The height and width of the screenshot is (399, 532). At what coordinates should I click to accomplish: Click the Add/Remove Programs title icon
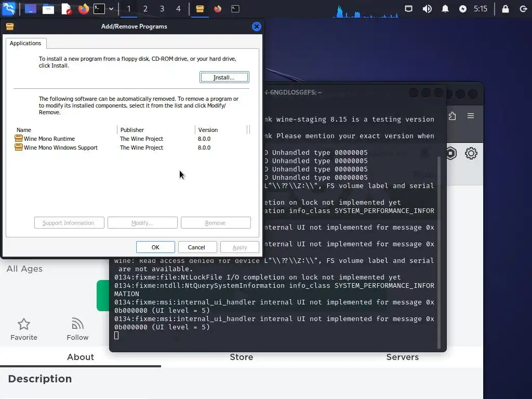pyautogui.click(x=10, y=26)
